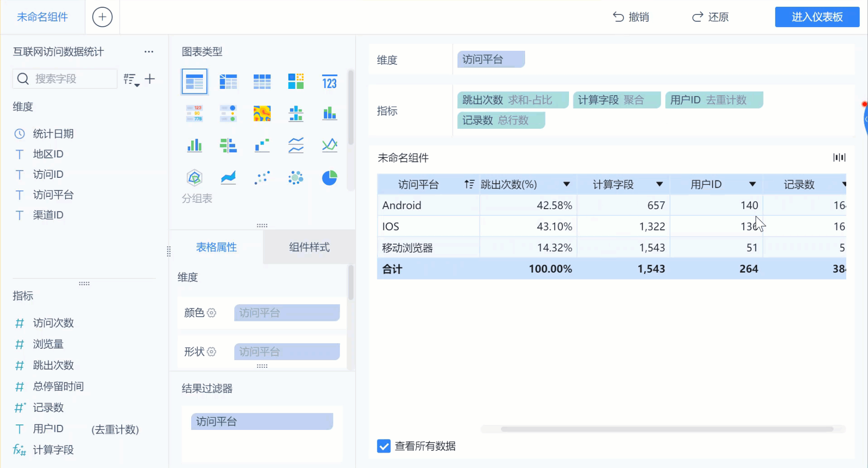The image size is (868, 468).
Task: Open the 跳出次数(%) column dropdown arrow
Action: click(566, 184)
